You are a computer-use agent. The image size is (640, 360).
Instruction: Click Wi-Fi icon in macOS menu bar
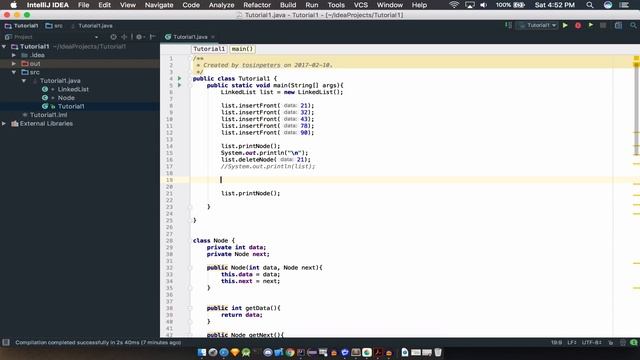453,5
